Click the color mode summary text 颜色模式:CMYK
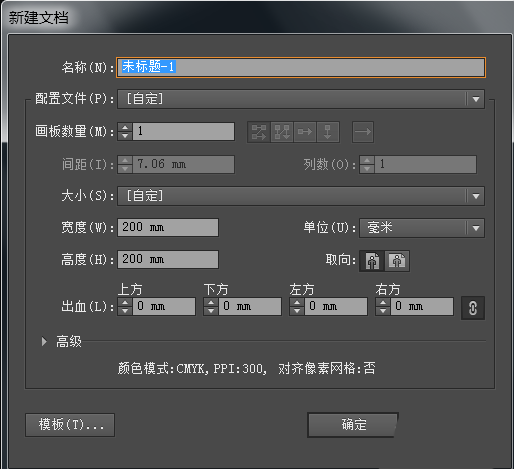The width and height of the screenshot is (514, 469). pyautogui.click(x=161, y=369)
